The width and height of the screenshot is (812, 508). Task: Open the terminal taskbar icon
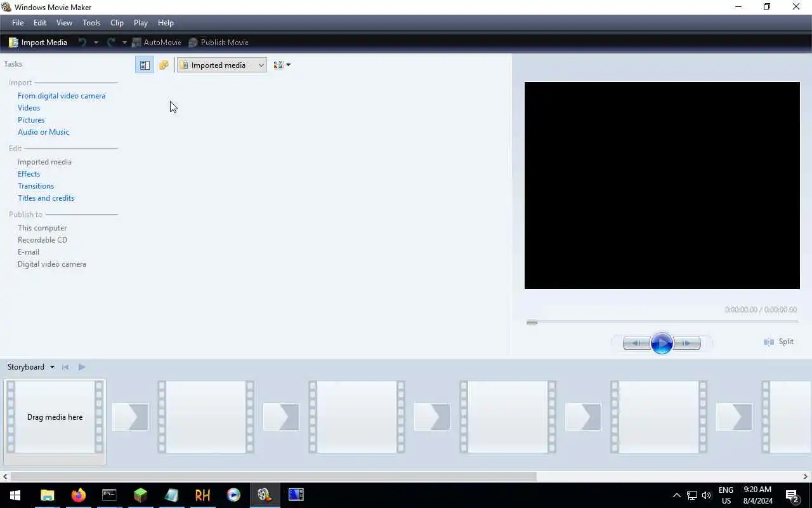pos(109,495)
